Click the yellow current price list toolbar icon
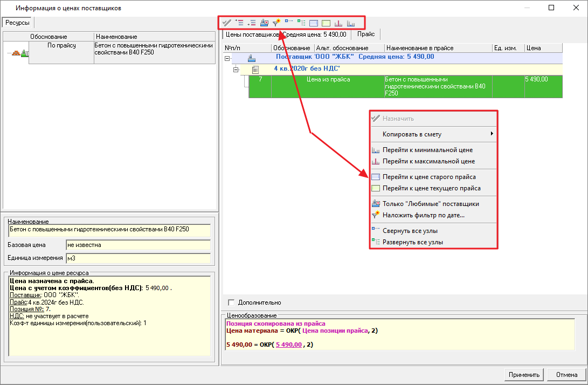Viewport: 588px width, 385px height. click(326, 23)
